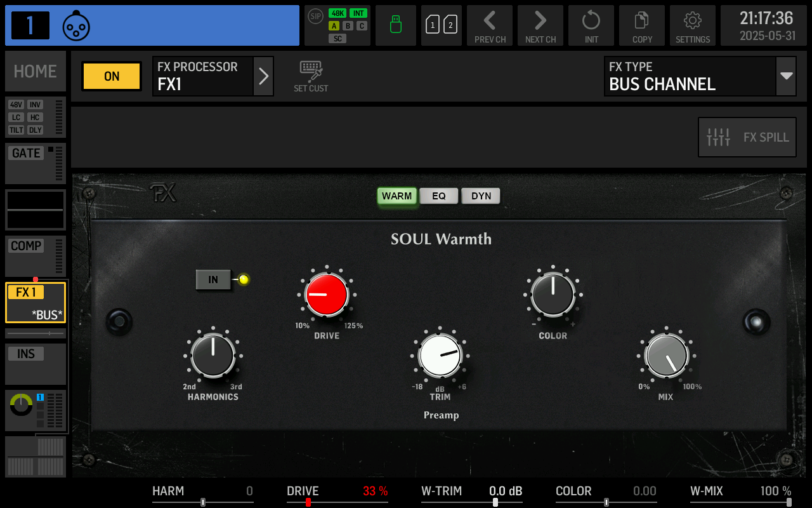The width and height of the screenshot is (812, 508).
Task: Click the FX SPILL button
Action: click(x=747, y=137)
